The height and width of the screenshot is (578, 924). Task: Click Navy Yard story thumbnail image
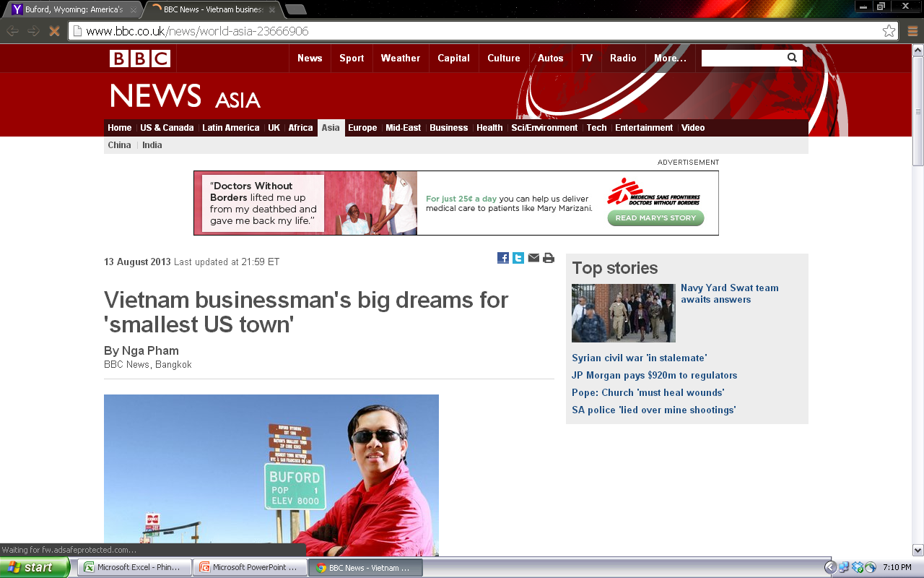pos(624,313)
